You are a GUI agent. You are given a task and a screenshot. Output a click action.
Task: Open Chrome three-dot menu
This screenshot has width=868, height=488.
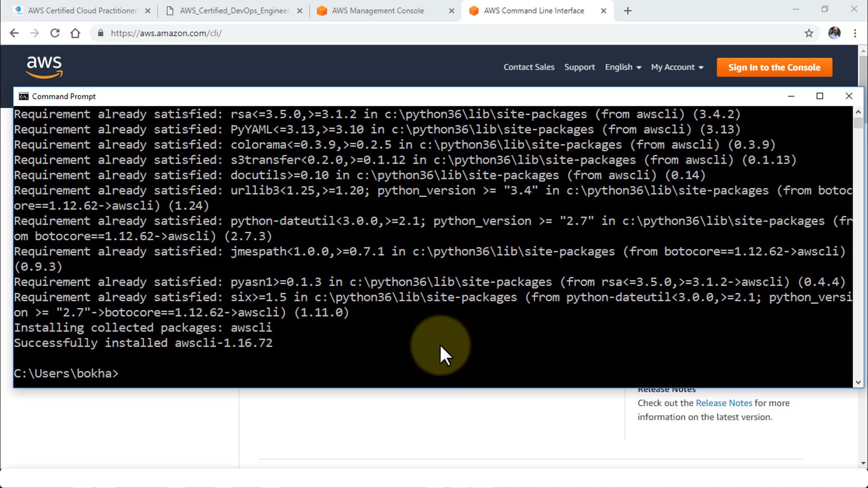click(x=855, y=33)
